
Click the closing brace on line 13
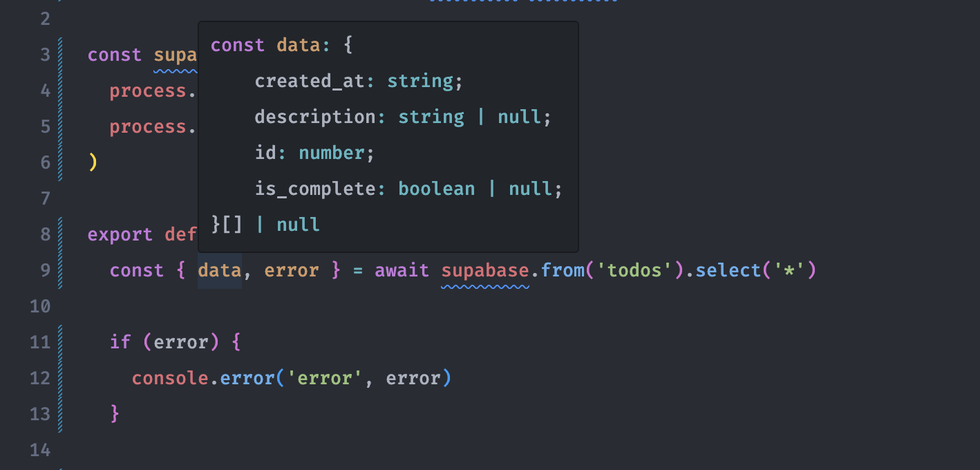[x=115, y=414]
